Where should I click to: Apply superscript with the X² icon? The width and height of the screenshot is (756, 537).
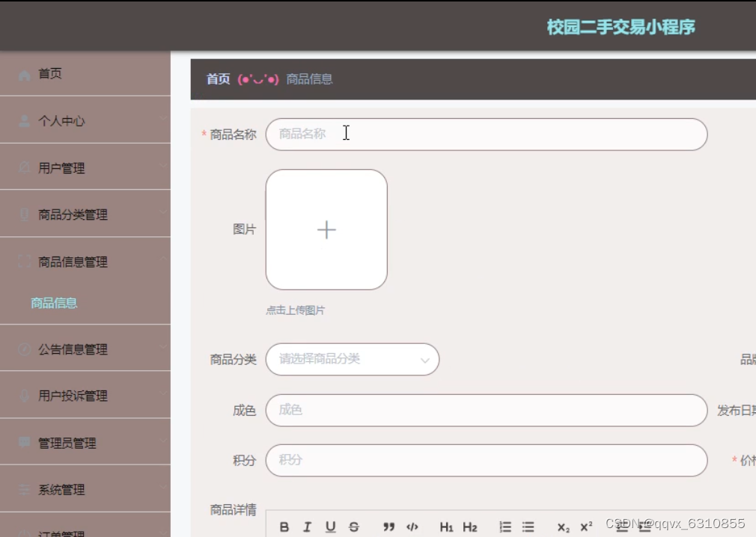(586, 527)
